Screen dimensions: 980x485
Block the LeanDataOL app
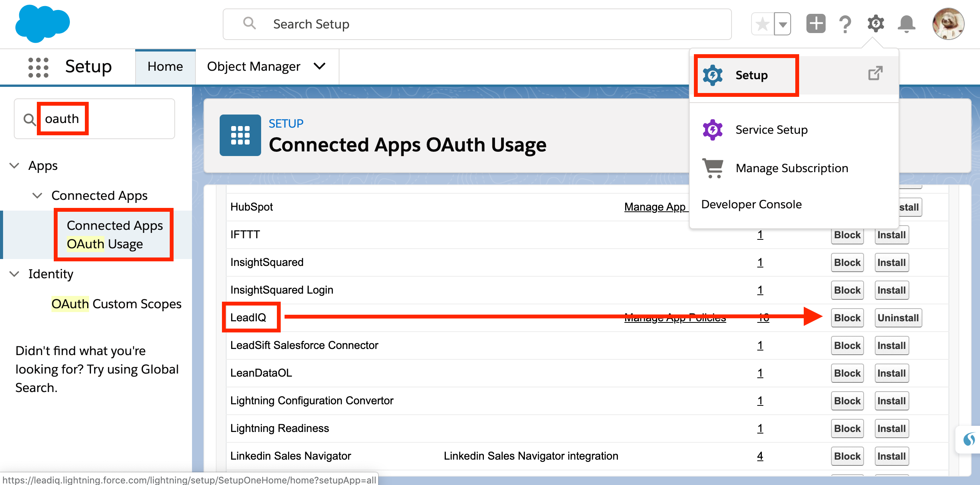[847, 373]
